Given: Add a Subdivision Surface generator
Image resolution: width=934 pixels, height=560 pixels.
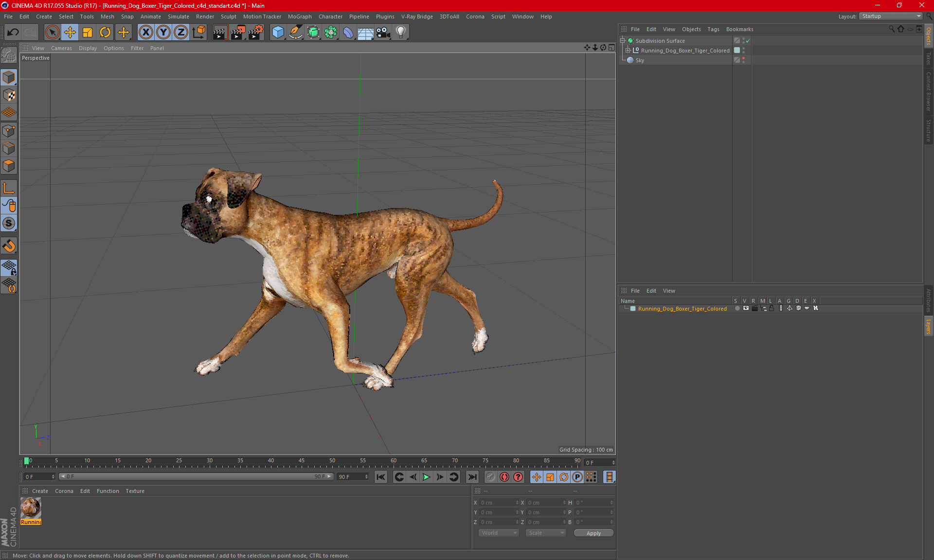Looking at the screenshot, I should coord(313,33).
